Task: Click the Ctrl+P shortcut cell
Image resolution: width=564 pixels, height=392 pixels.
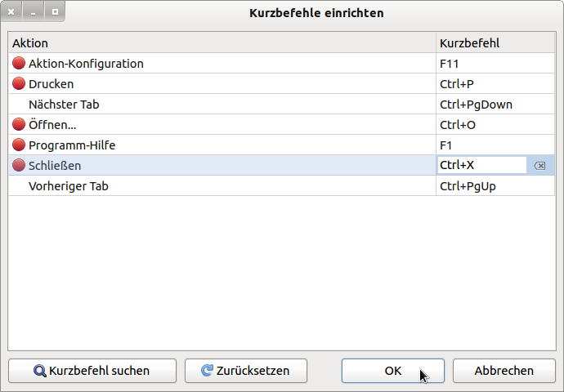Action: pyautogui.click(x=495, y=83)
